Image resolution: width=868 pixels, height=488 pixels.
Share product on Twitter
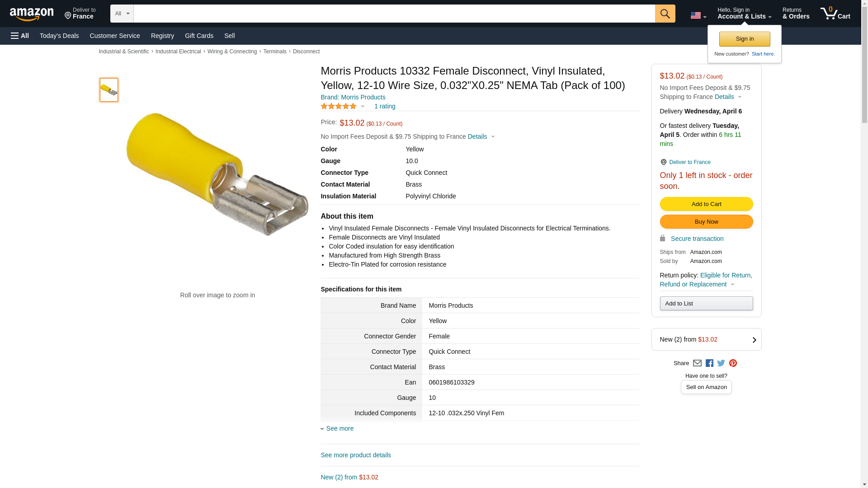click(x=721, y=363)
